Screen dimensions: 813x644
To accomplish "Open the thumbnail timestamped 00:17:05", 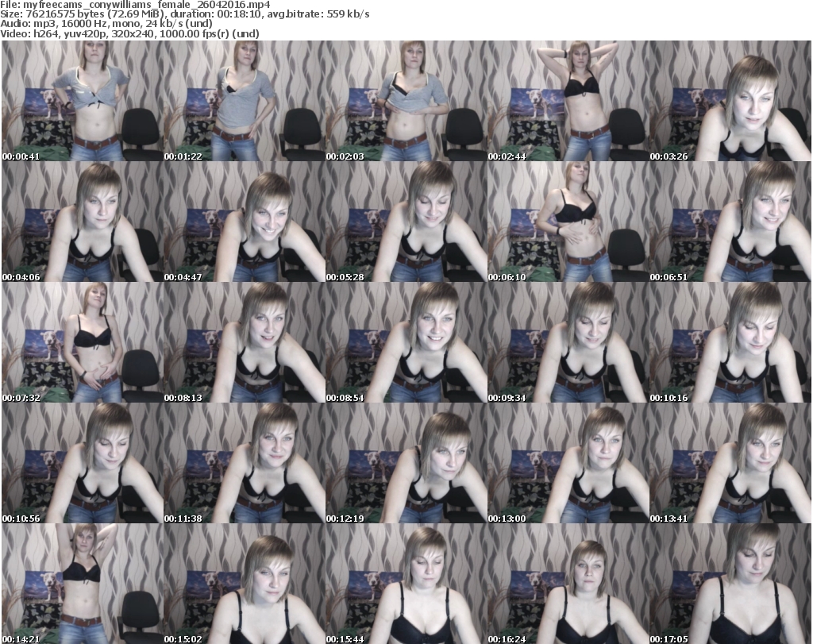I will point(730,584).
